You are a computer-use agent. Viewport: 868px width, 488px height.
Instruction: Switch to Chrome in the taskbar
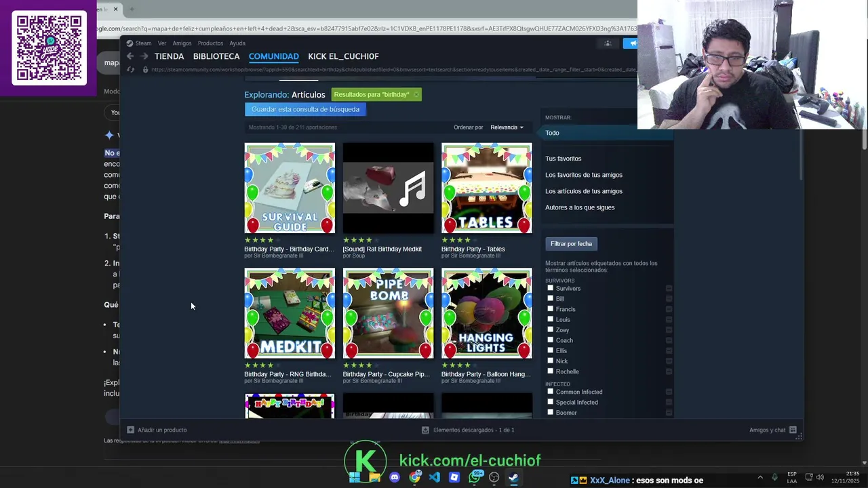[414, 477]
